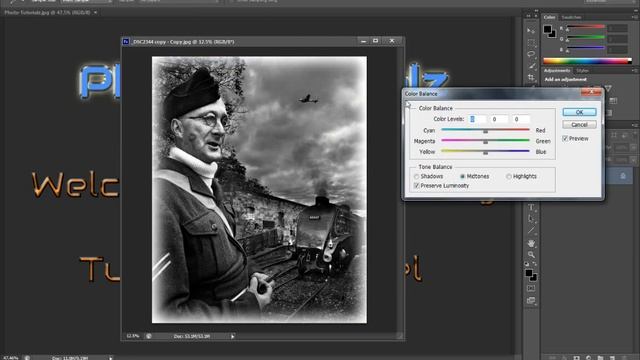Maximize the floating document window
Viewport: 640px width, 360px height.
pos(376,41)
